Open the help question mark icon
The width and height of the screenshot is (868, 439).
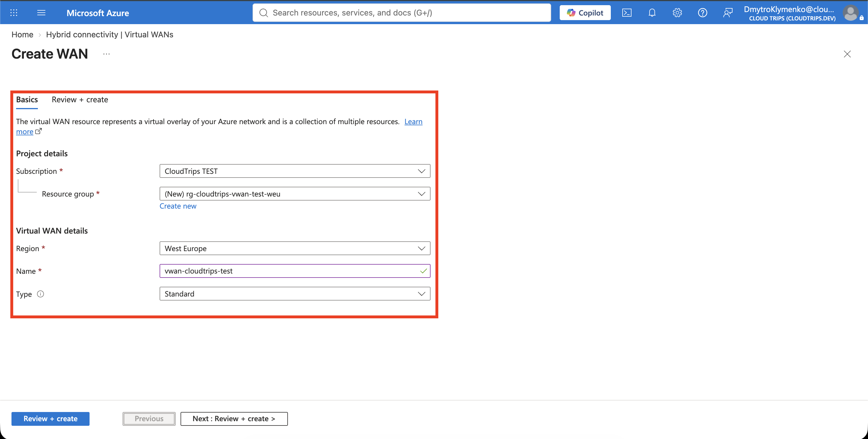pyautogui.click(x=703, y=13)
